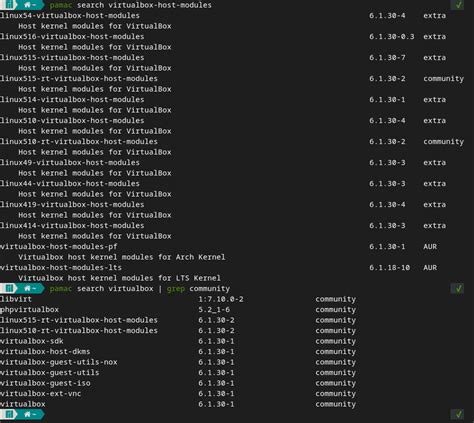
Task: Click the version 6.1.30-0.3
Action: coord(392,37)
